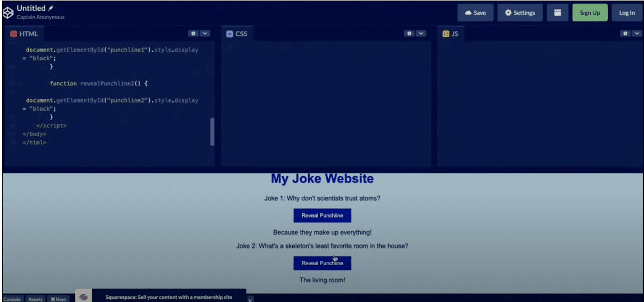This screenshot has height=302, width=644.
Task: Open pen Settings
Action: point(520,13)
